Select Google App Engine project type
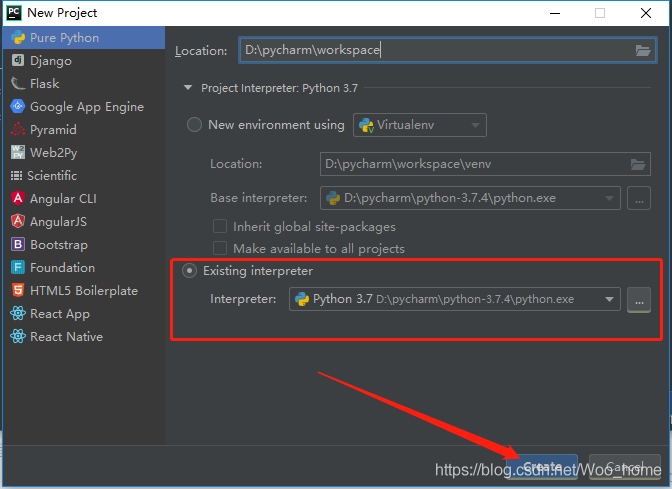 coord(84,107)
